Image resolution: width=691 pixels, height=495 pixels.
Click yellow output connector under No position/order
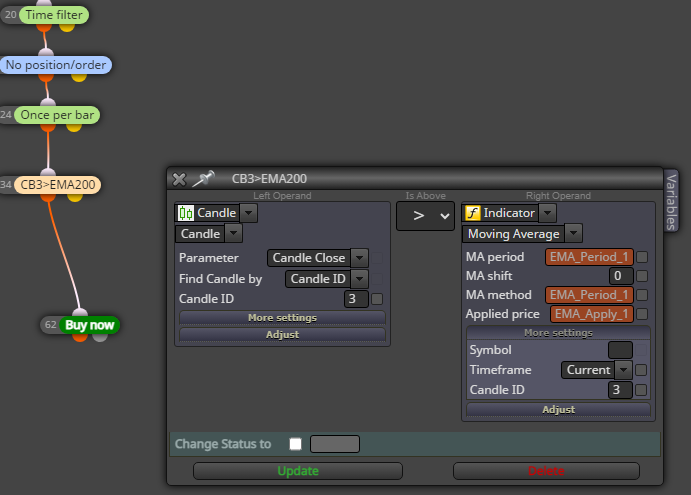coord(79,78)
